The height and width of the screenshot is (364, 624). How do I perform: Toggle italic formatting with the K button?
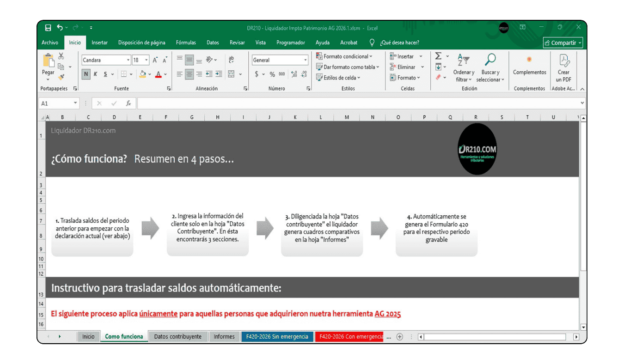coord(96,74)
